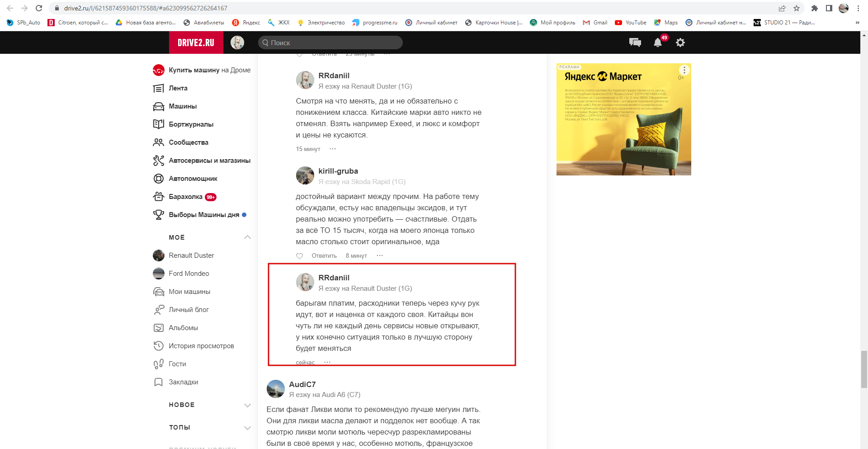Image resolution: width=868 pixels, height=449 pixels.
Task: Click kirill-gruba's avatar picture
Action: pos(305,175)
